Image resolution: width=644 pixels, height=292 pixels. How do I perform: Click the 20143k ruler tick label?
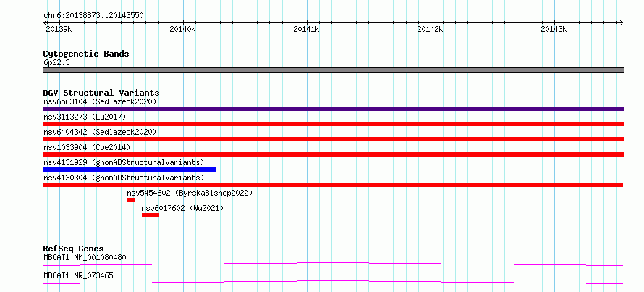pyautogui.click(x=554, y=29)
